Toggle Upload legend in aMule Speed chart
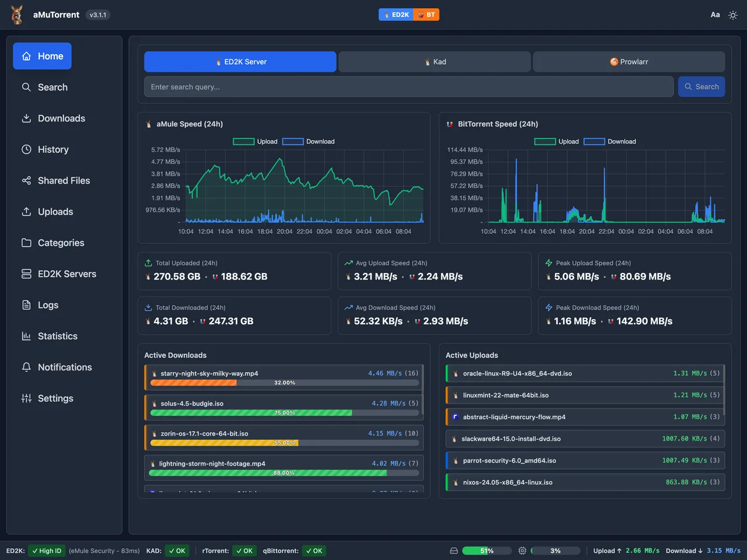 [255, 142]
